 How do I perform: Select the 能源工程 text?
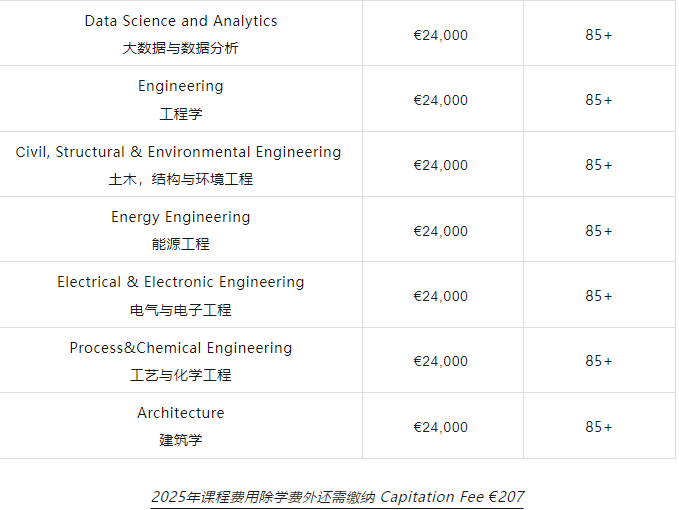pyautogui.click(x=181, y=244)
